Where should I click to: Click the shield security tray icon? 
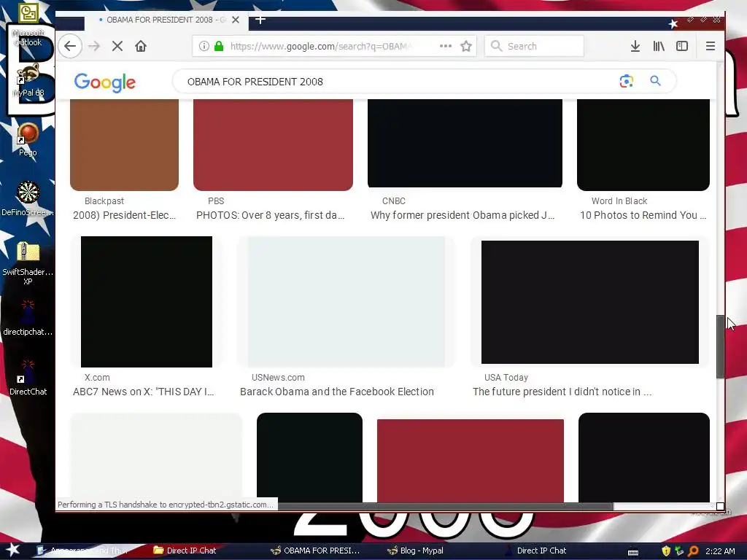666,551
